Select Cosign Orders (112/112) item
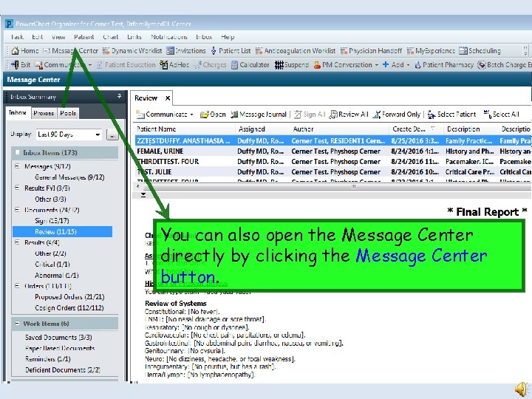532x399 pixels. (69, 307)
